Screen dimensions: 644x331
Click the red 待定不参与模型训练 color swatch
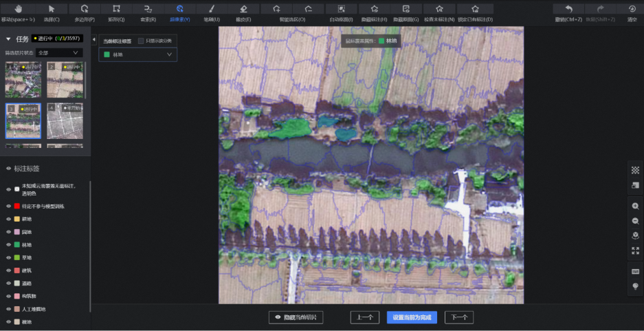tap(16, 206)
